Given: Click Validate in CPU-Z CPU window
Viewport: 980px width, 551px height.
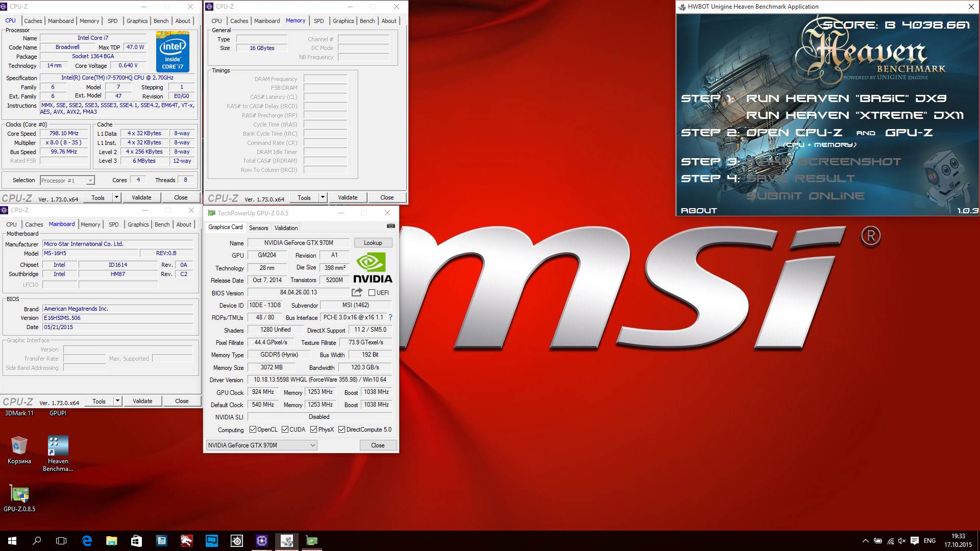Looking at the screenshot, I should [x=141, y=197].
